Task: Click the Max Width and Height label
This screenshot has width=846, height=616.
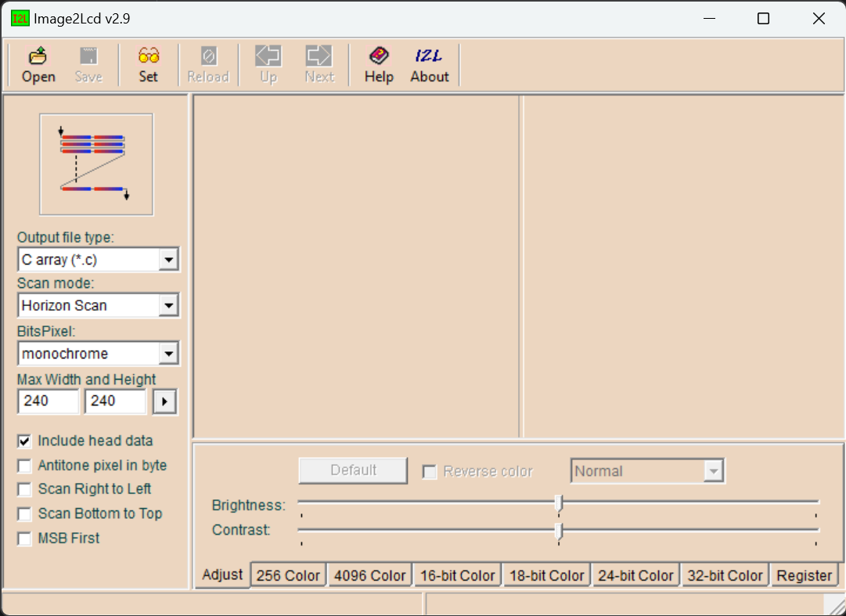Action: (x=86, y=379)
